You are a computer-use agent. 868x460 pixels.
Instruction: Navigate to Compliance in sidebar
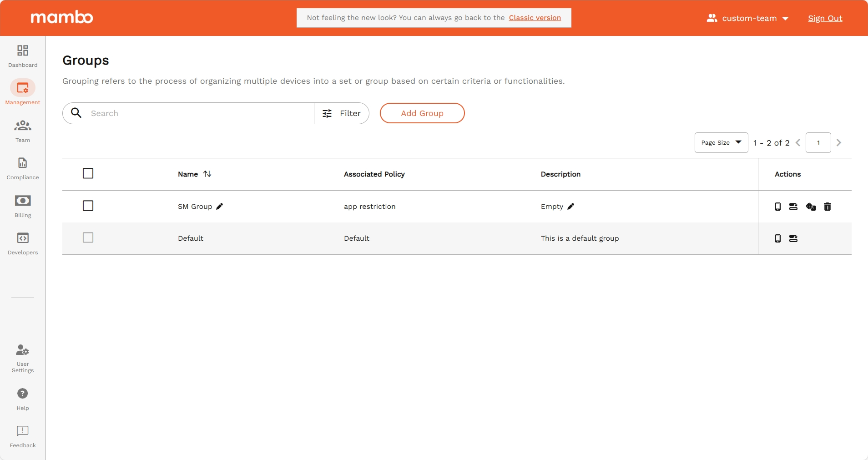click(x=23, y=168)
